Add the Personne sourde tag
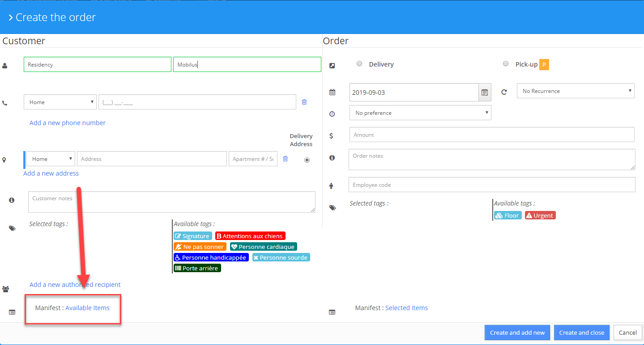 click(281, 257)
